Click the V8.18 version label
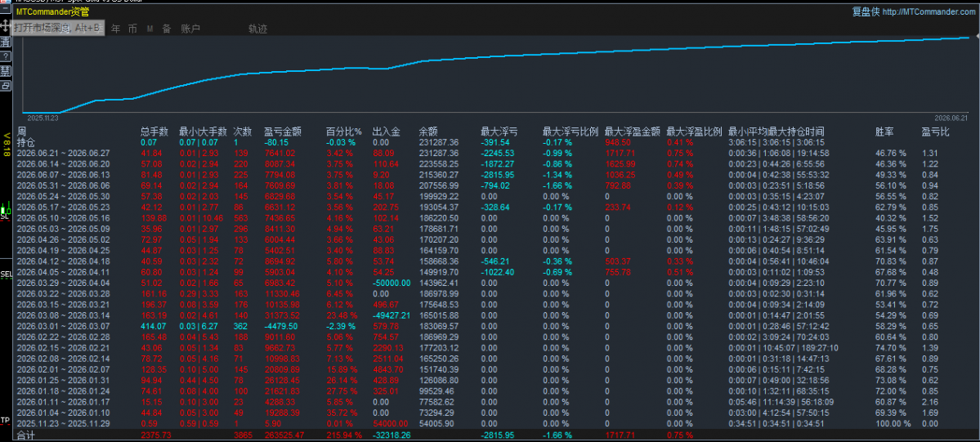This screenshot has height=442, width=980. (x=6, y=145)
